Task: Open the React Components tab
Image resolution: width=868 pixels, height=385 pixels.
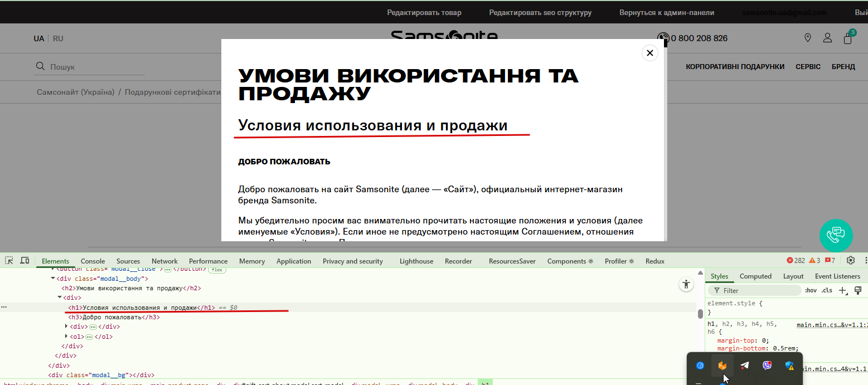Action: [x=570, y=261]
